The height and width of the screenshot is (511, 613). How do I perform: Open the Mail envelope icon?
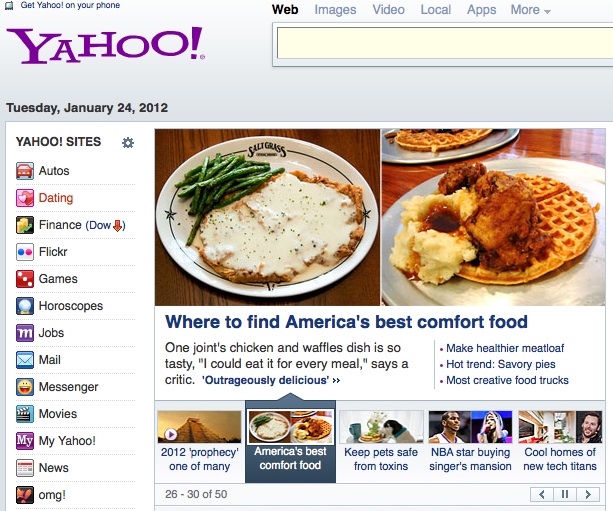point(25,360)
